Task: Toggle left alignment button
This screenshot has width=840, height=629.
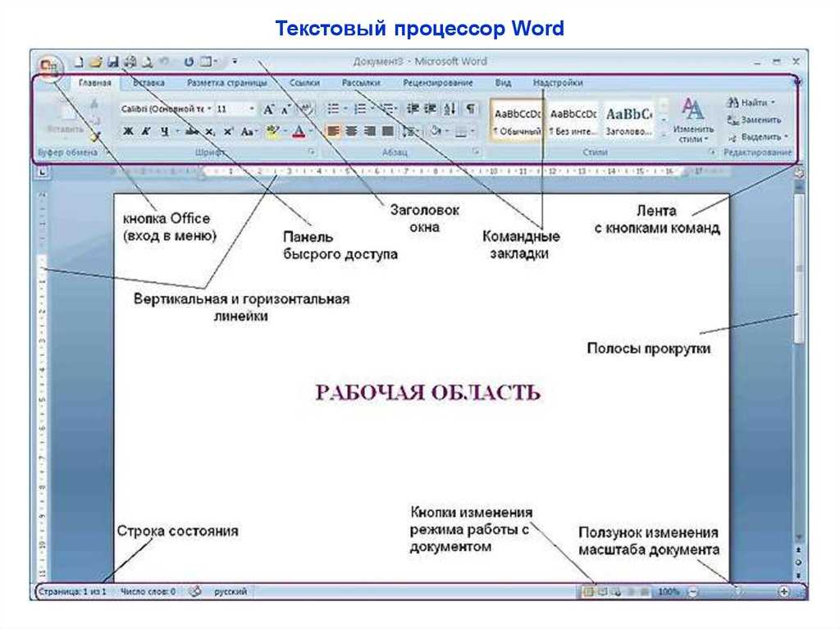Action: point(333,131)
